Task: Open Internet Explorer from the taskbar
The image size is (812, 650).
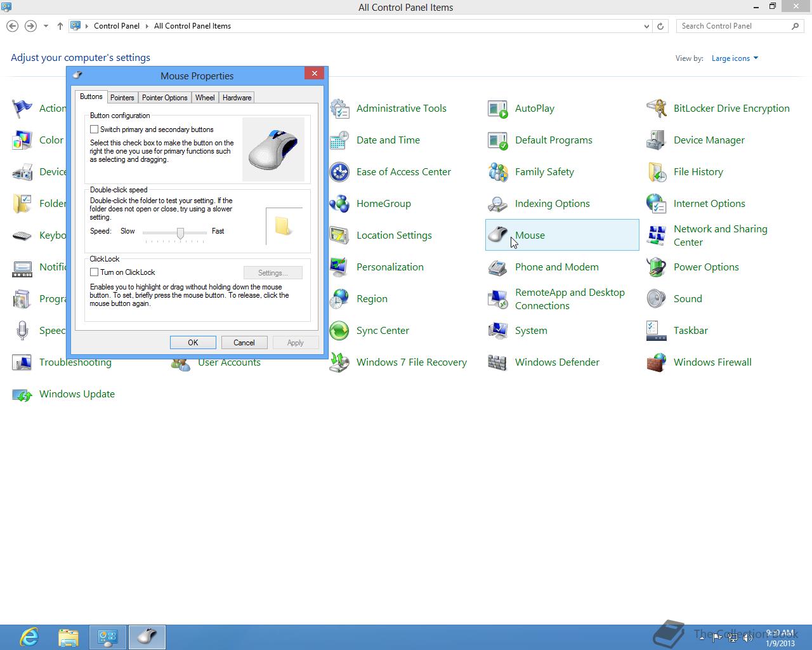Action: (x=29, y=637)
